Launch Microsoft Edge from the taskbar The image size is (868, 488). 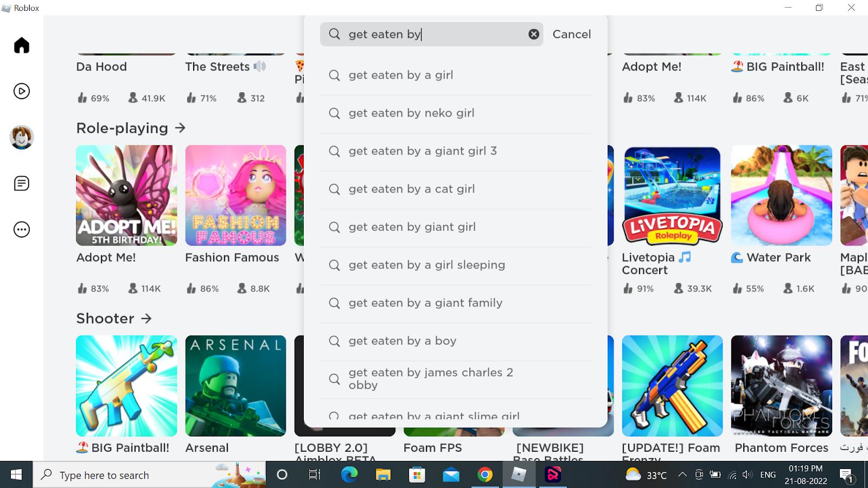pyautogui.click(x=349, y=475)
